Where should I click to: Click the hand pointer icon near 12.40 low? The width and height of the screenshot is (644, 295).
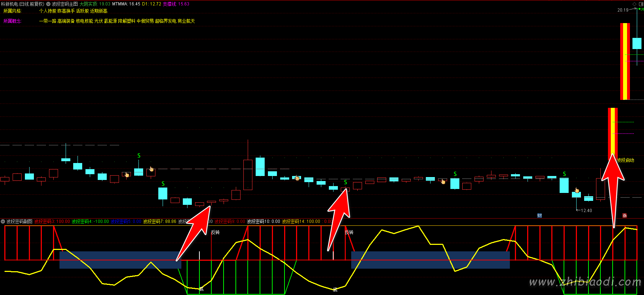point(577,190)
